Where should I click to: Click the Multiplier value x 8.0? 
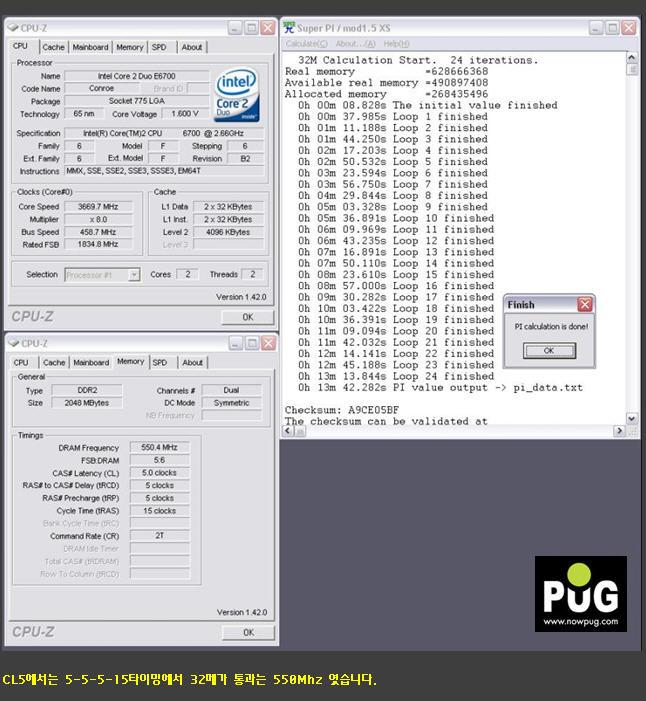[98, 220]
